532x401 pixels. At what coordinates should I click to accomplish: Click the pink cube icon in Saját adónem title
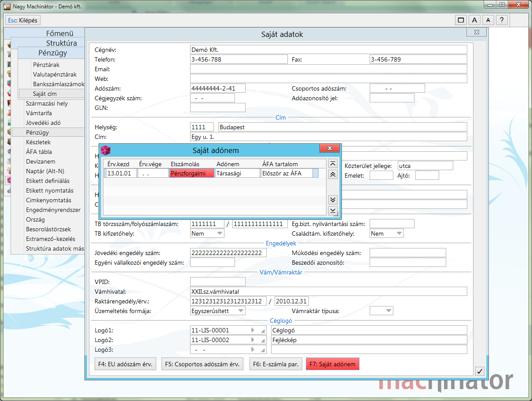tap(106, 150)
